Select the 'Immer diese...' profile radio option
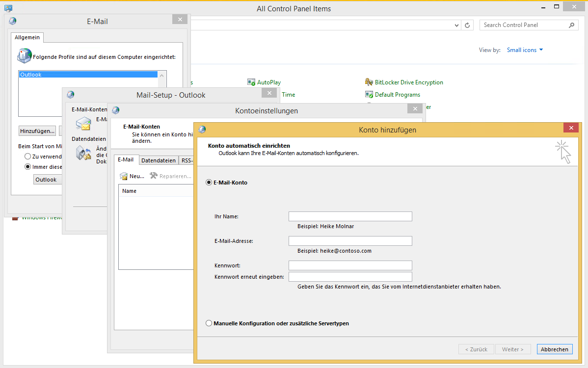Image resolution: width=588 pixels, height=368 pixels. pyautogui.click(x=28, y=167)
